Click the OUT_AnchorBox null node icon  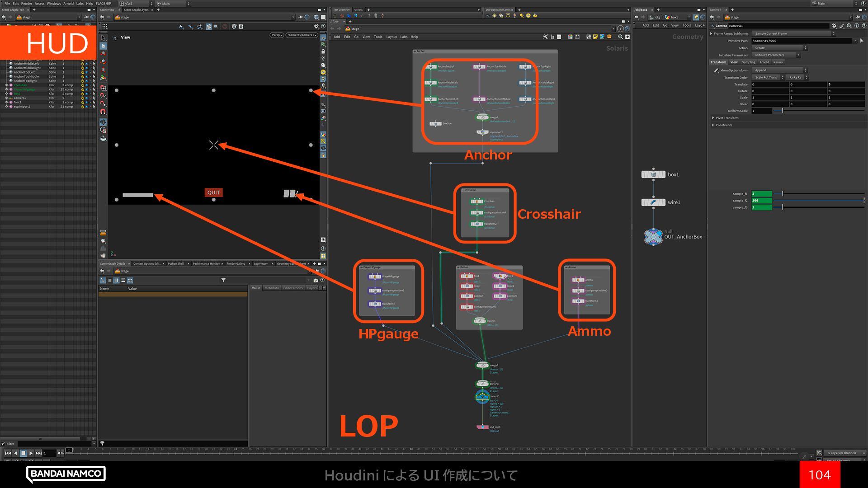[653, 236]
